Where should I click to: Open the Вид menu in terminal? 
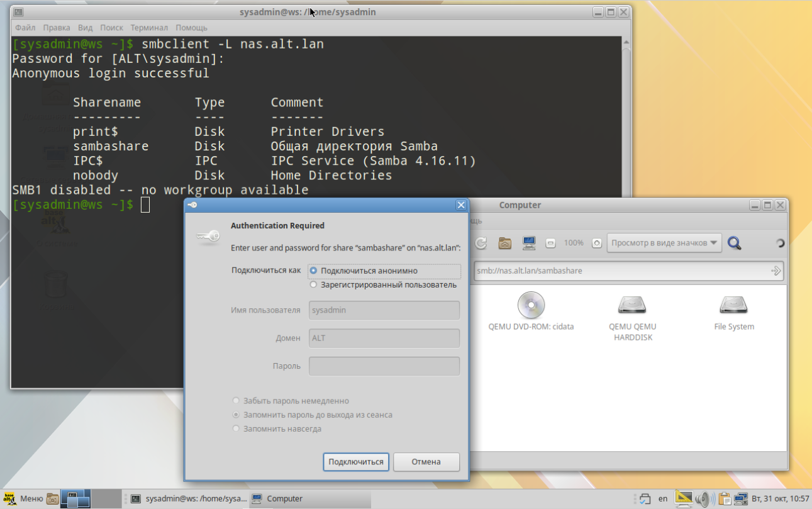(86, 28)
